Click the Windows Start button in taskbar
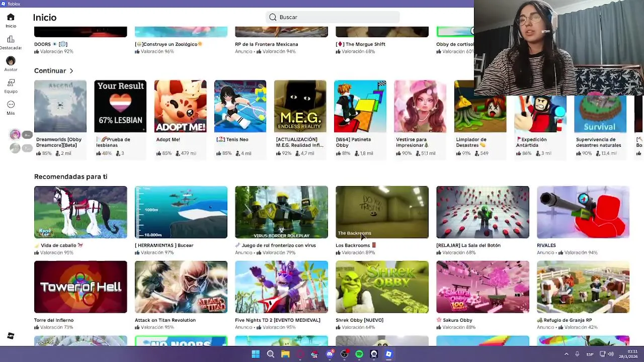This screenshot has width=644, height=362. [x=256, y=354]
